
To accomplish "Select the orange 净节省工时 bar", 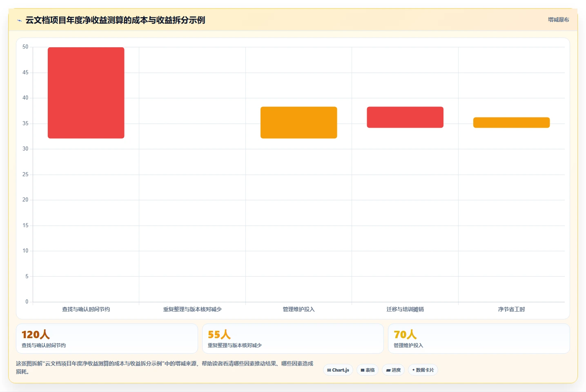I will (512, 122).
